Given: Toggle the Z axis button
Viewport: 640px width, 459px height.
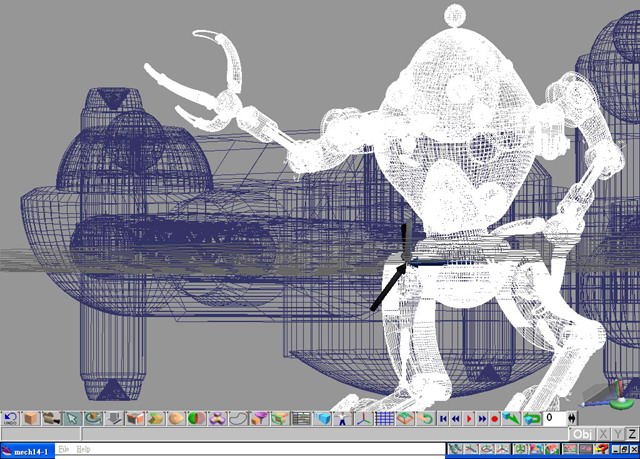Looking at the screenshot, I should point(630,434).
